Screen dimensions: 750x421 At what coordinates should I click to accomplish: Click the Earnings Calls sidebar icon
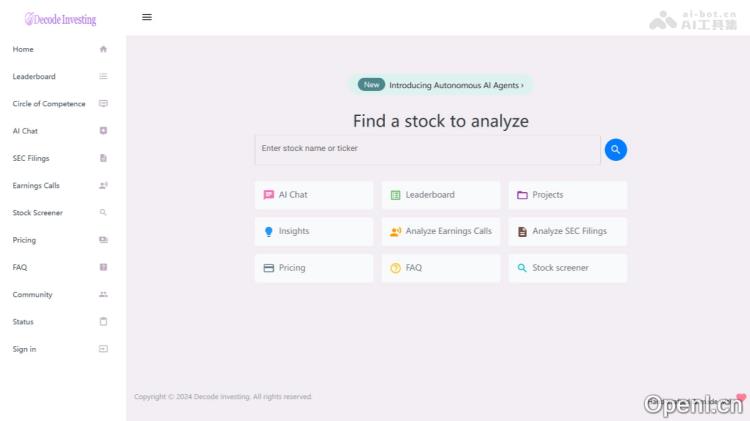coord(103,185)
